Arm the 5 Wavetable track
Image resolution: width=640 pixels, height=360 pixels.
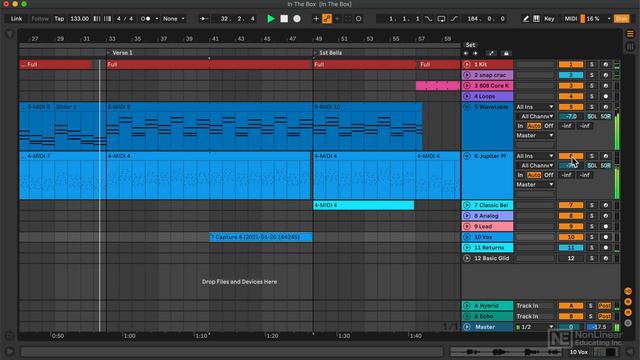606,107
